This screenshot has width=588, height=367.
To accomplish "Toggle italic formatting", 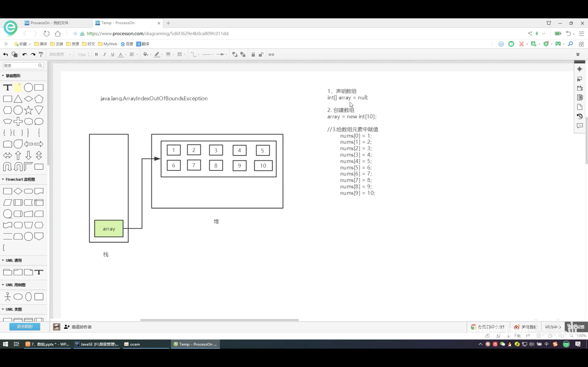I will click(105, 54).
